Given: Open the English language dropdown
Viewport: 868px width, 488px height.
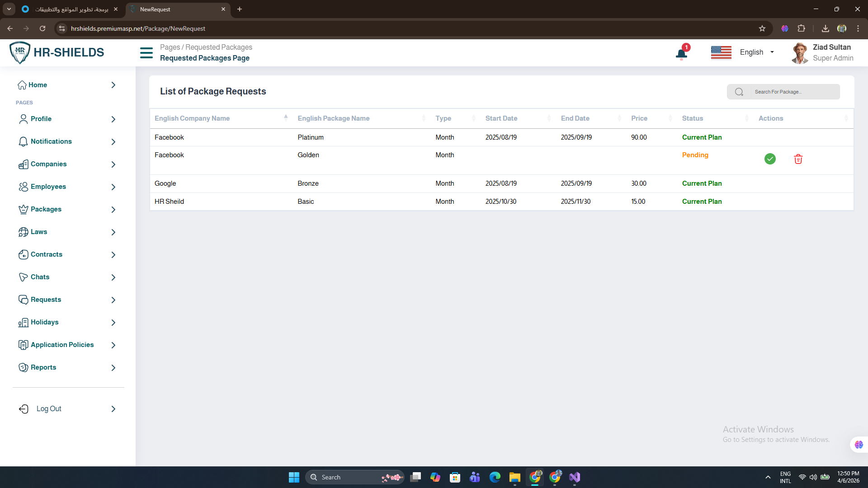Looking at the screenshot, I should (x=757, y=52).
